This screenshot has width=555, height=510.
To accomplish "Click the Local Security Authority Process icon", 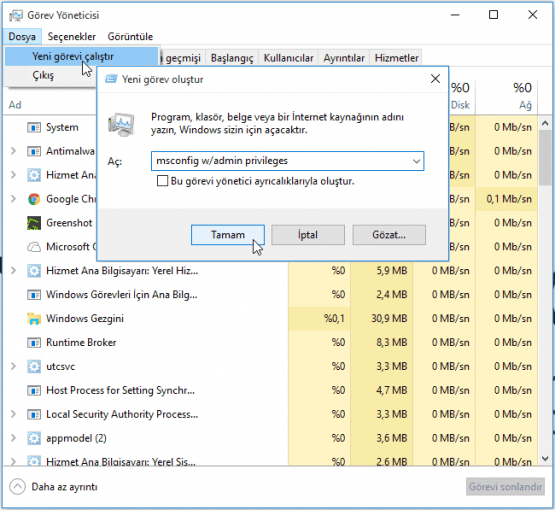I will point(34,414).
